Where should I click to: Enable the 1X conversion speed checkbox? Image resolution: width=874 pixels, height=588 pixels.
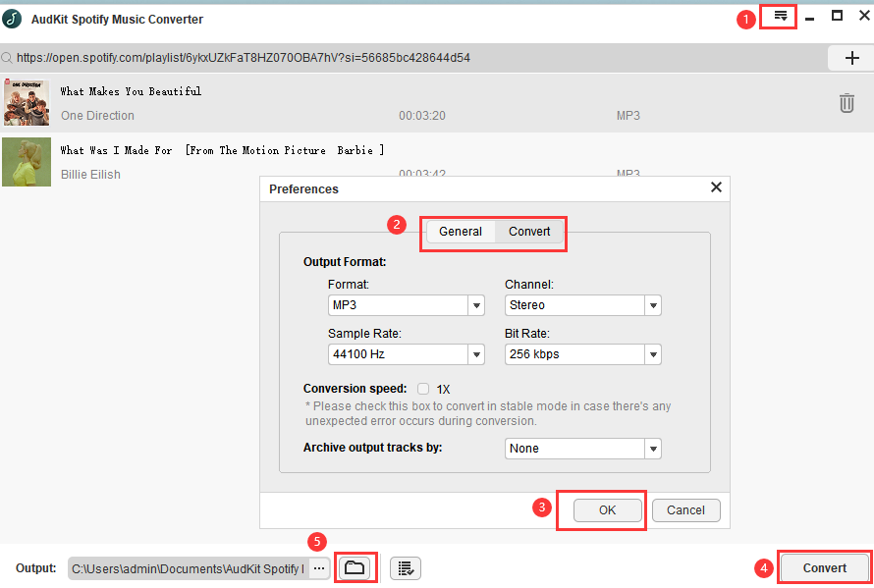point(423,389)
